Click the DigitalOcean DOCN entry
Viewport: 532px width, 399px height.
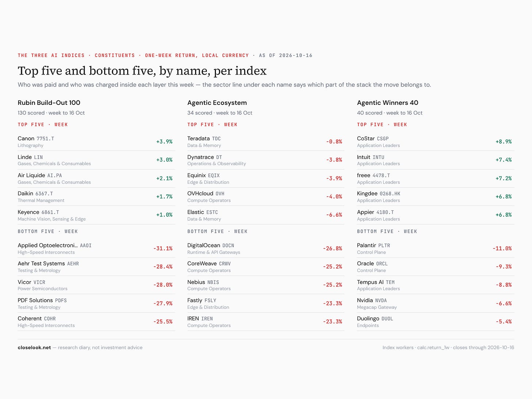pyautogui.click(x=210, y=246)
